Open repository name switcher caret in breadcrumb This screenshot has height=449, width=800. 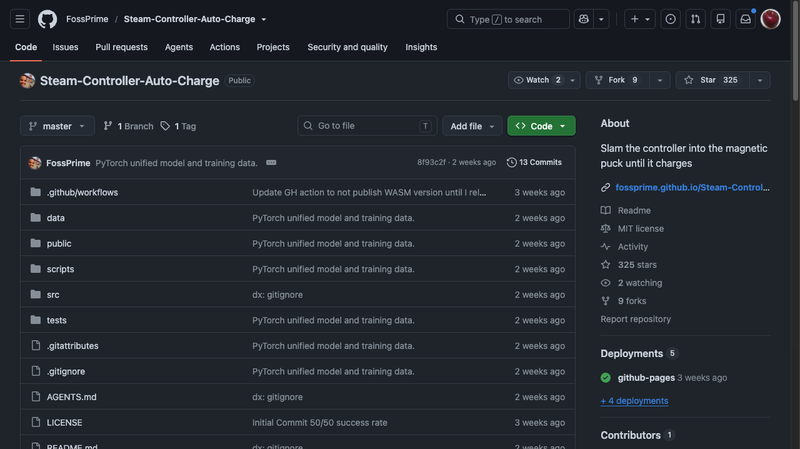click(264, 19)
